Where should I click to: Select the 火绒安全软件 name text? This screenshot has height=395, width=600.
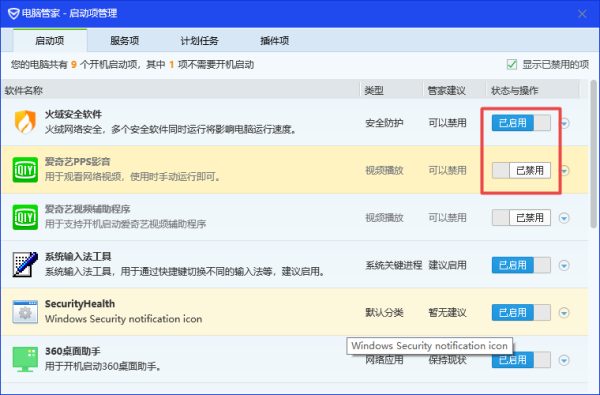pyautogui.click(x=73, y=114)
